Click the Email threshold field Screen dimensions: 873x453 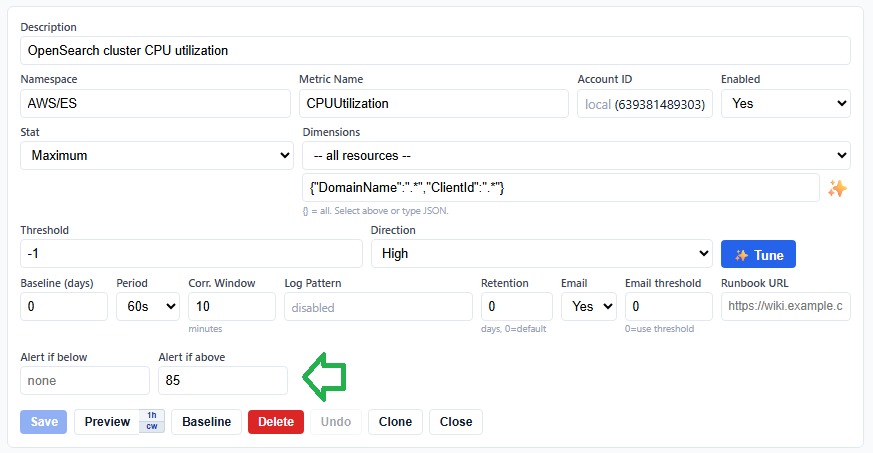(669, 307)
